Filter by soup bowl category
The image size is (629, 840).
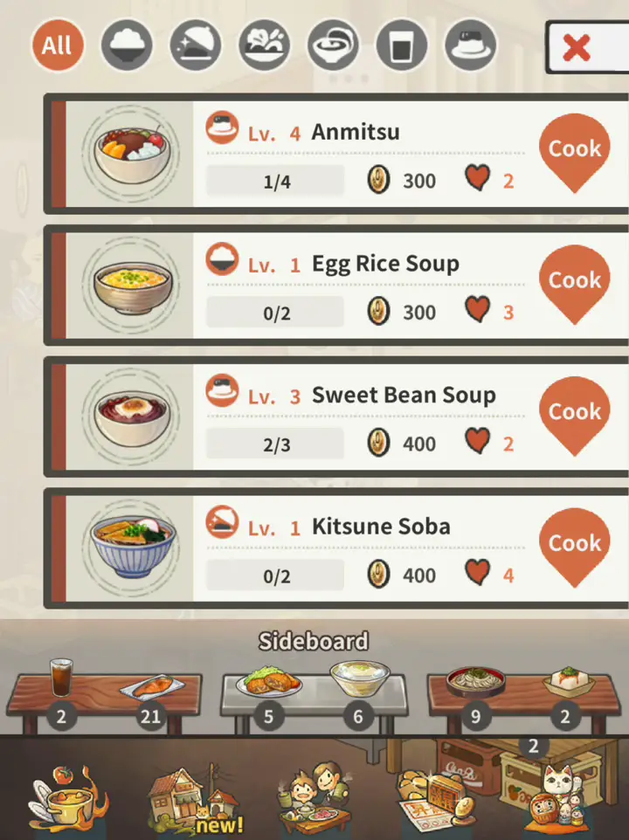click(x=333, y=45)
